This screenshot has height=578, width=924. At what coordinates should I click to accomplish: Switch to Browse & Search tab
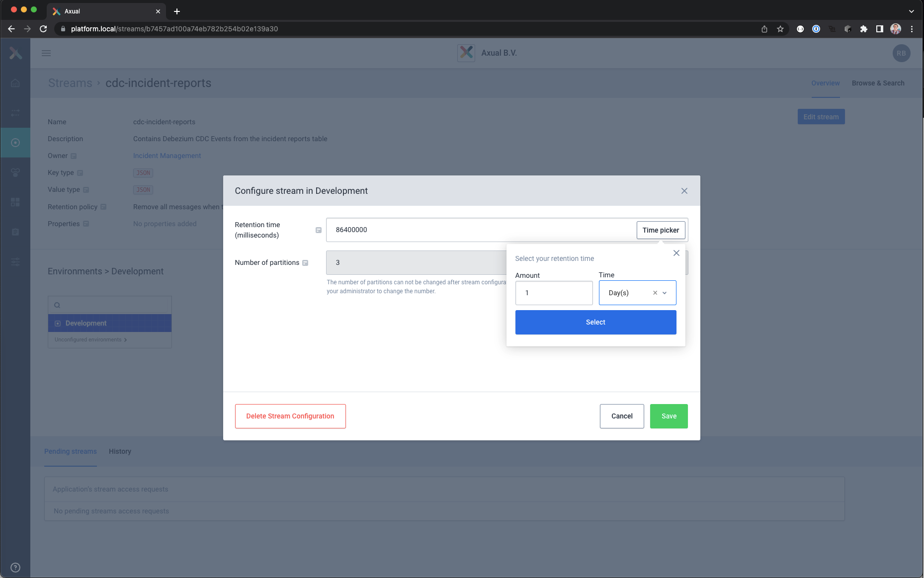878,83
